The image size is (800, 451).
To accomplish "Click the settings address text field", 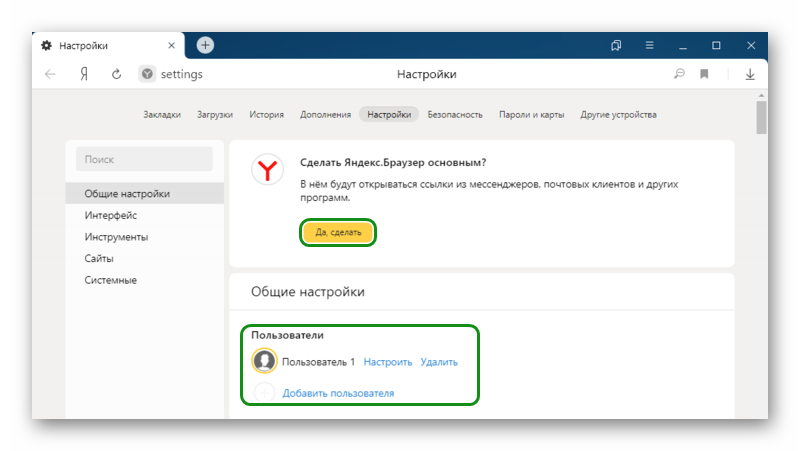I will click(182, 74).
